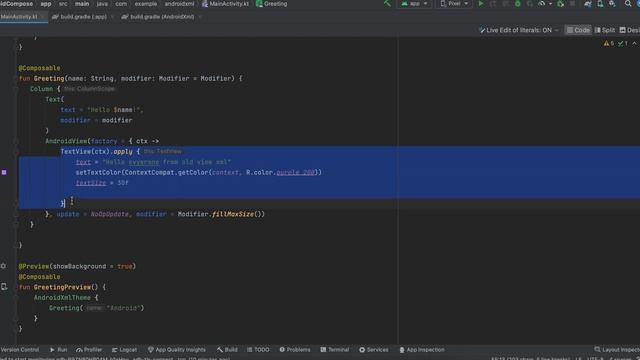This screenshot has height=360, width=640.
Task: Click the 'androidxml' breadcrumb
Action: click(179, 4)
